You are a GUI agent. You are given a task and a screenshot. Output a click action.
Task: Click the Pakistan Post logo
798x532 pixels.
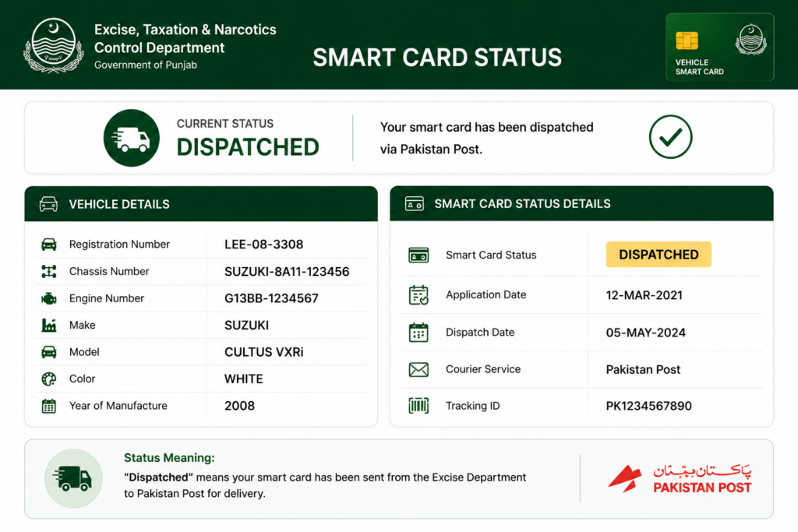coord(680,478)
